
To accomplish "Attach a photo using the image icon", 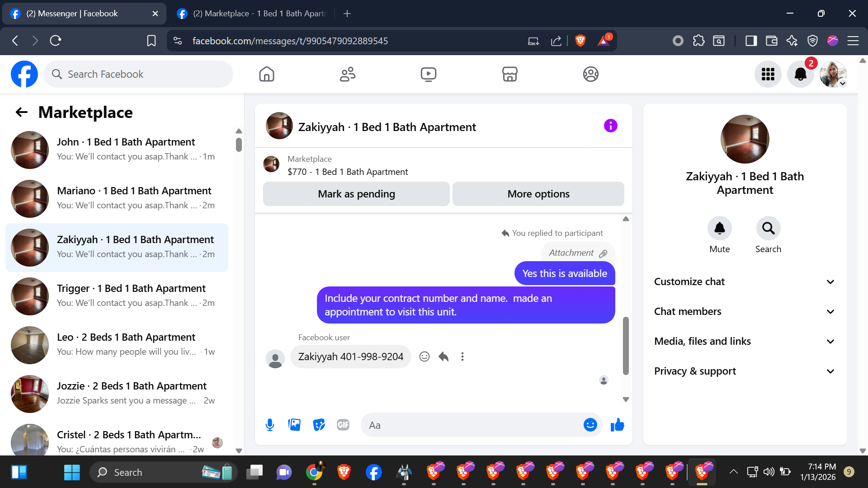I will 294,425.
